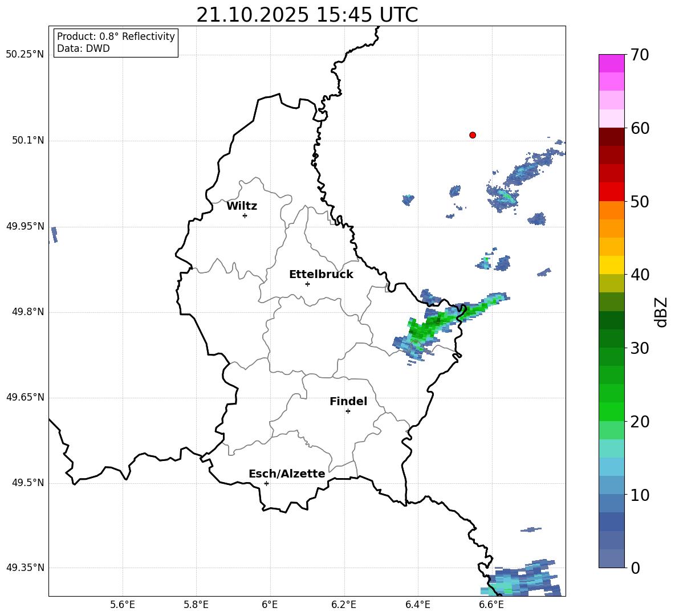Click the 49.5°N latitude label

coord(29,483)
